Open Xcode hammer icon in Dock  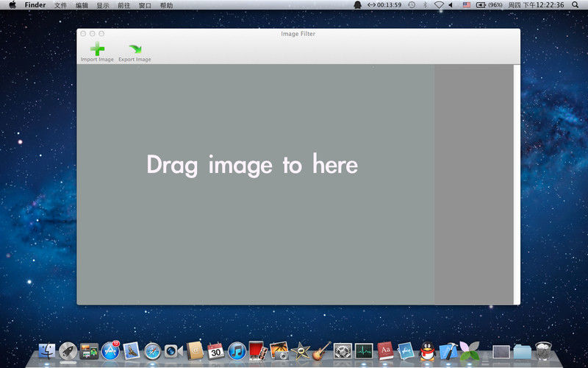[x=448, y=352]
